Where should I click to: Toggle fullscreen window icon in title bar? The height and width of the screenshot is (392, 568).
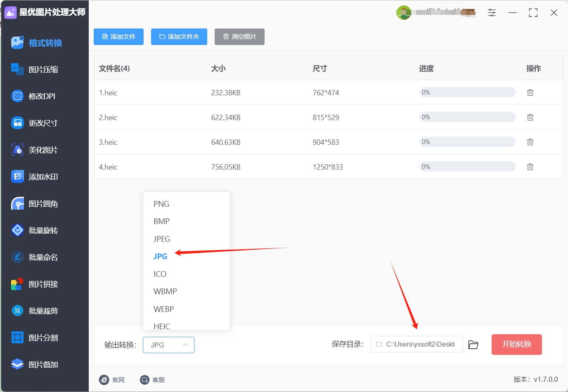[533, 13]
